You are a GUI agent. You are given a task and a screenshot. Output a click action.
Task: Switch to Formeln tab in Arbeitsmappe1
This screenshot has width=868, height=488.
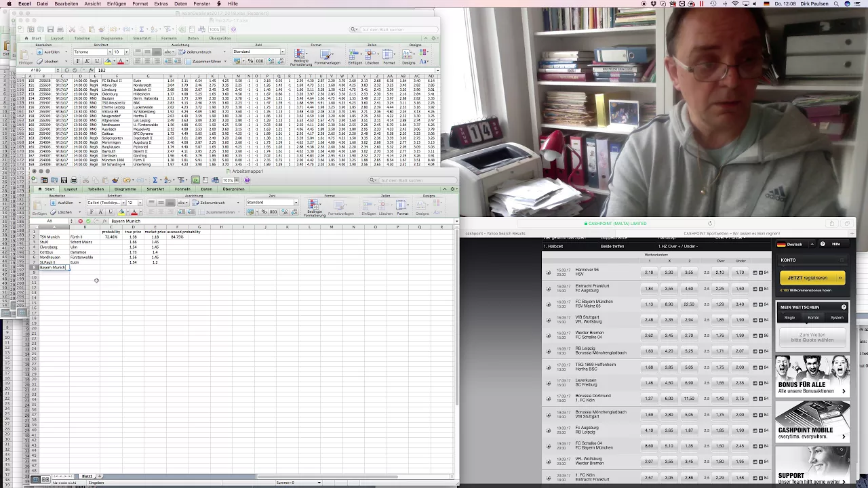point(182,189)
